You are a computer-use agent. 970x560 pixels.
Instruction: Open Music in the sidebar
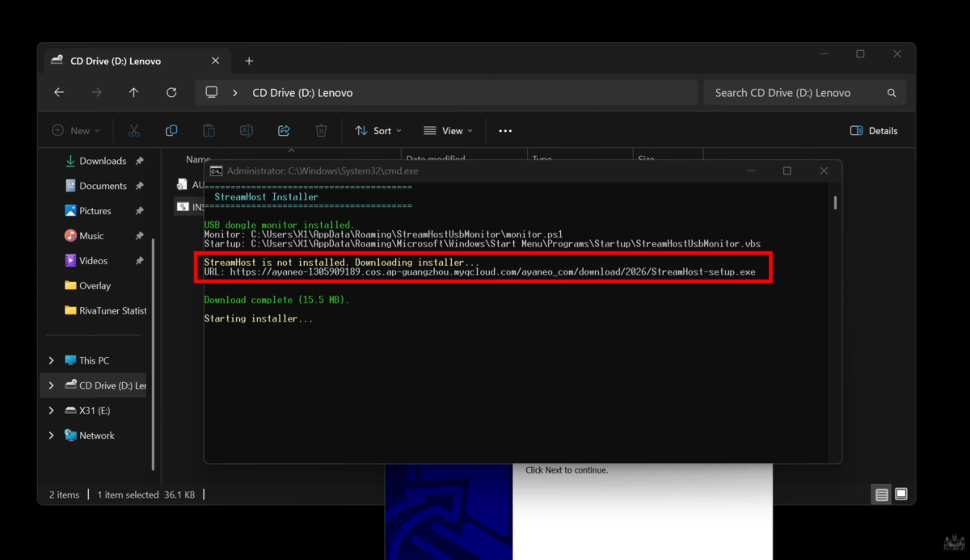91,236
